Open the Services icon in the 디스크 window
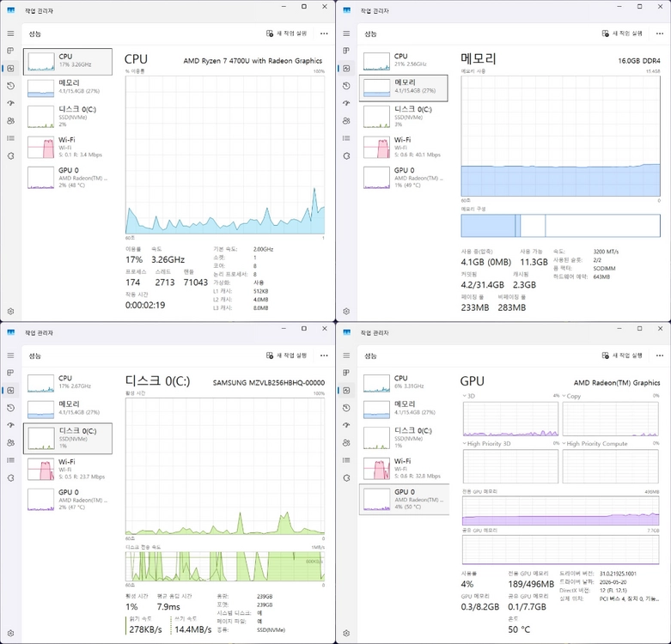The width and height of the screenshot is (671, 644). point(10,477)
